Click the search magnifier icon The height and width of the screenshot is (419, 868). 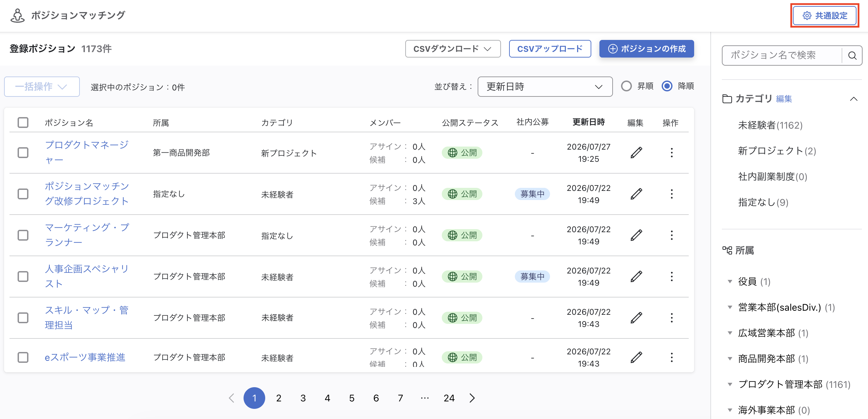[852, 56]
